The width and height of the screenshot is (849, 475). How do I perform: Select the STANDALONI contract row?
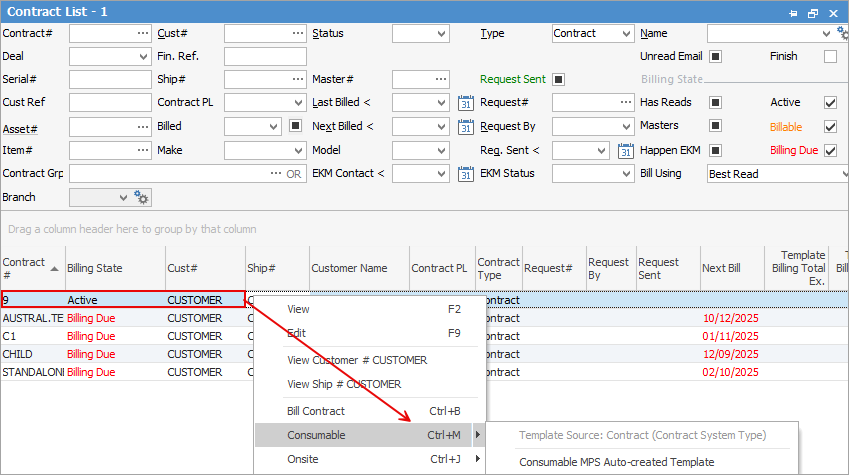click(32, 372)
